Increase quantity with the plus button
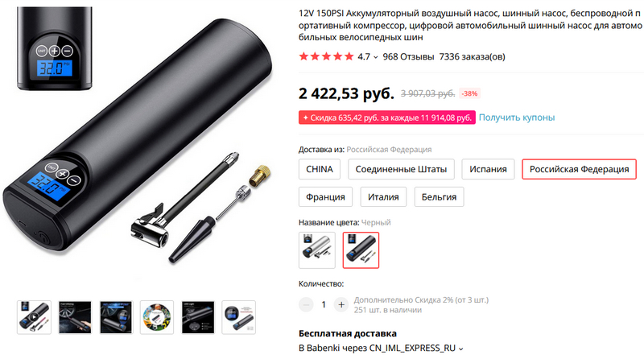The image size is (644, 359). pyautogui.click(x=341, y=305)
